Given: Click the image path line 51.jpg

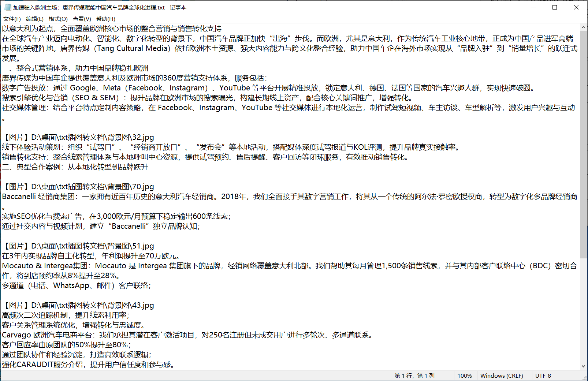Looking at the screenshot, I should pos(78,246).
